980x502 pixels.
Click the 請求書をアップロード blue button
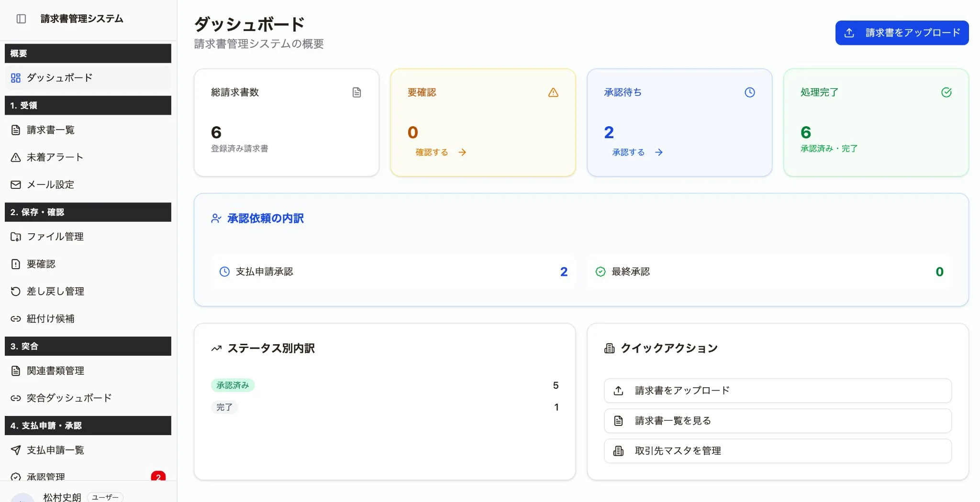click(x=902, y=33)
